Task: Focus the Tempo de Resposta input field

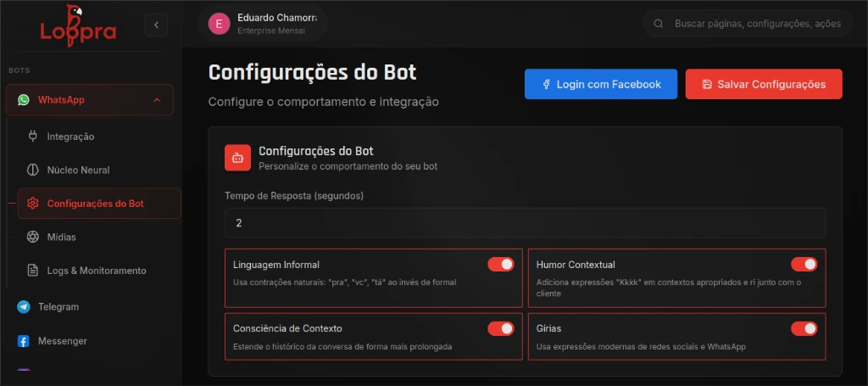Action: point(525,223)
